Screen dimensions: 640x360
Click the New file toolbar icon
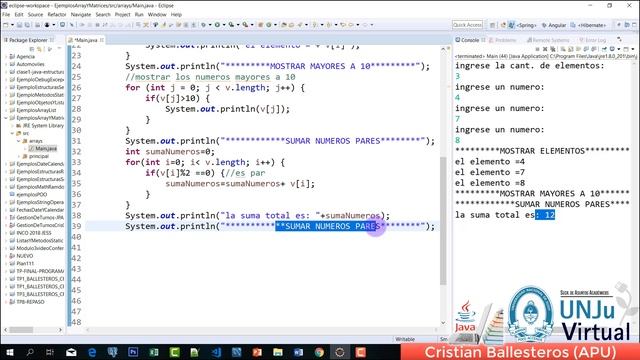click(x=6, y=25)
